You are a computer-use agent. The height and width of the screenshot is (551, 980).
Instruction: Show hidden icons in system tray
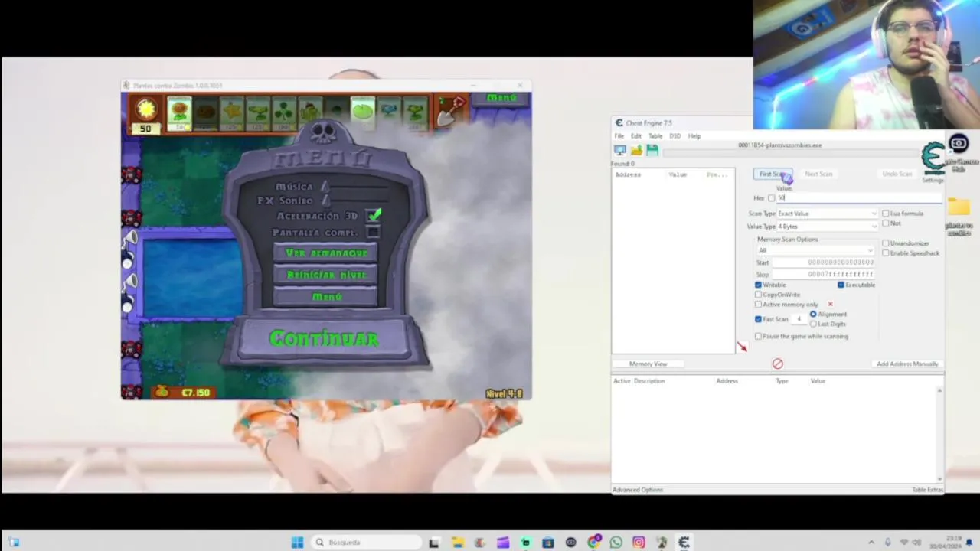click(871, 543)
